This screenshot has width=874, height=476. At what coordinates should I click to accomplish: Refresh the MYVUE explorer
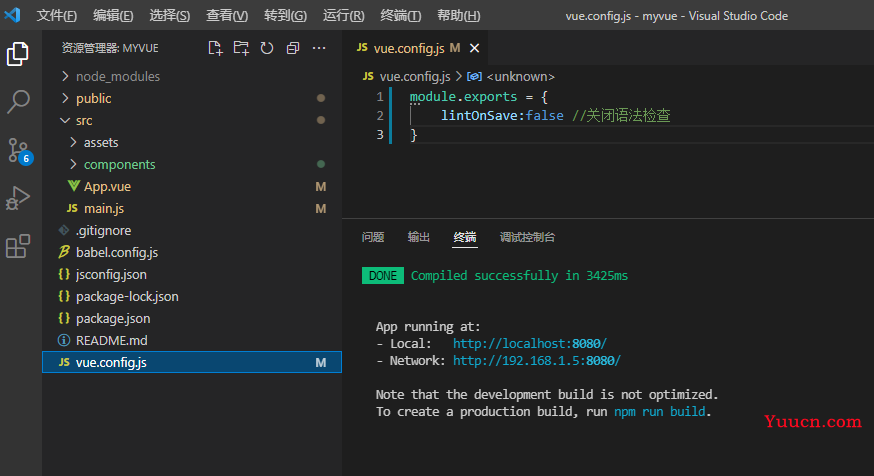click(x=267, y=48)
